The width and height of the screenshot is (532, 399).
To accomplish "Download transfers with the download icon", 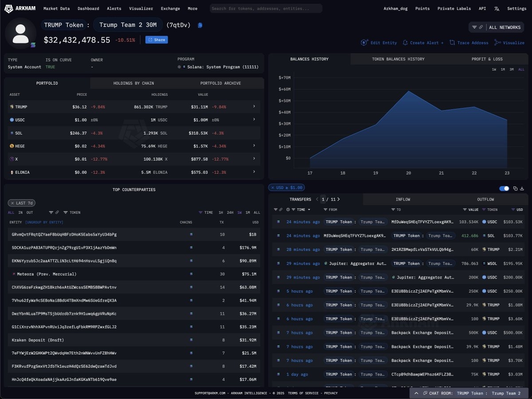I will coord(522,188).
